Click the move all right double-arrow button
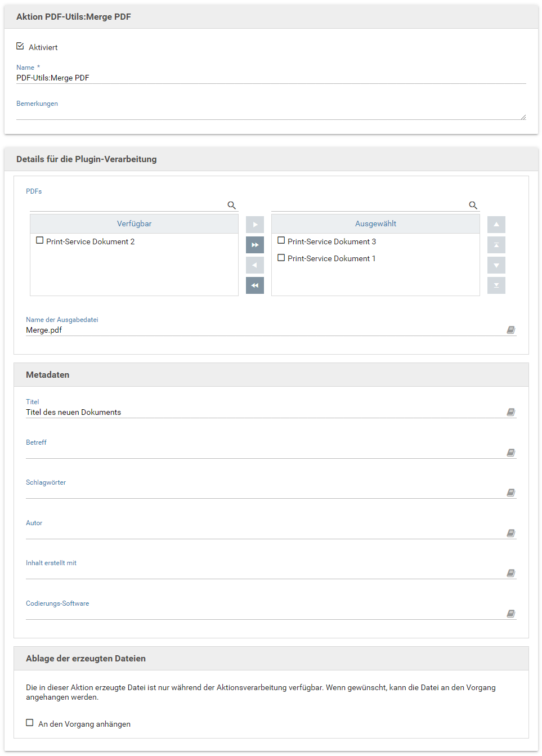The width and height of the screenshot is (542, 756). [255, 245]
